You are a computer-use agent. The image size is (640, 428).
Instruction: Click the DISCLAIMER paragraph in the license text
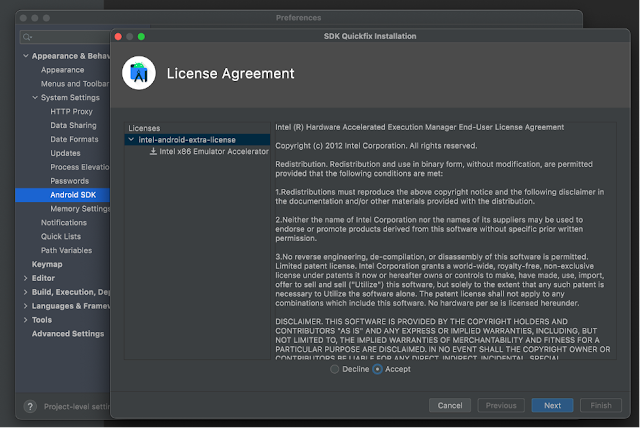pos(442,340)
